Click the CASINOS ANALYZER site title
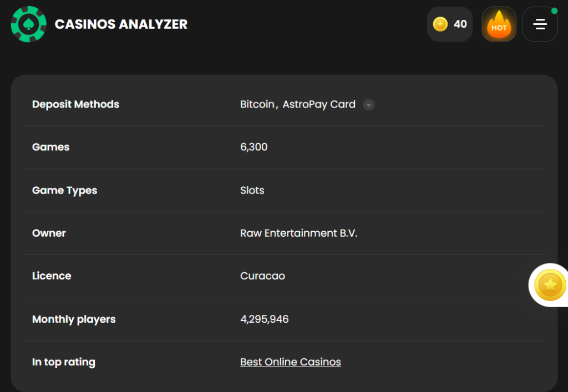The height and width of the screenshot is (392, 568). tap(121, 24)
